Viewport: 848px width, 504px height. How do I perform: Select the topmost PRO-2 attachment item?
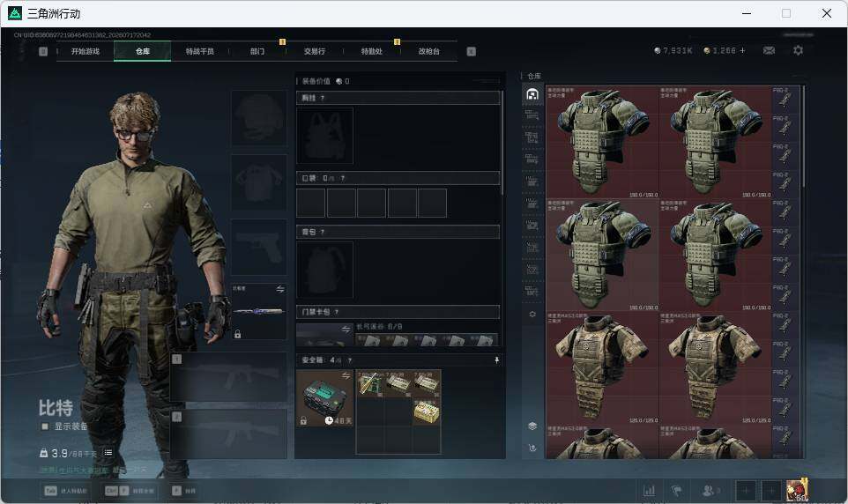(785, 100)
